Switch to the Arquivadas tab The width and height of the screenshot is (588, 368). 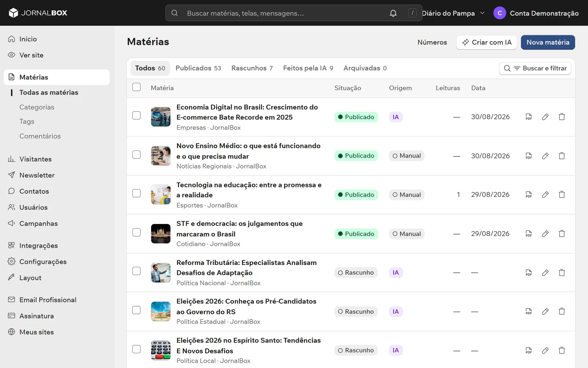[x=365, y=68]
